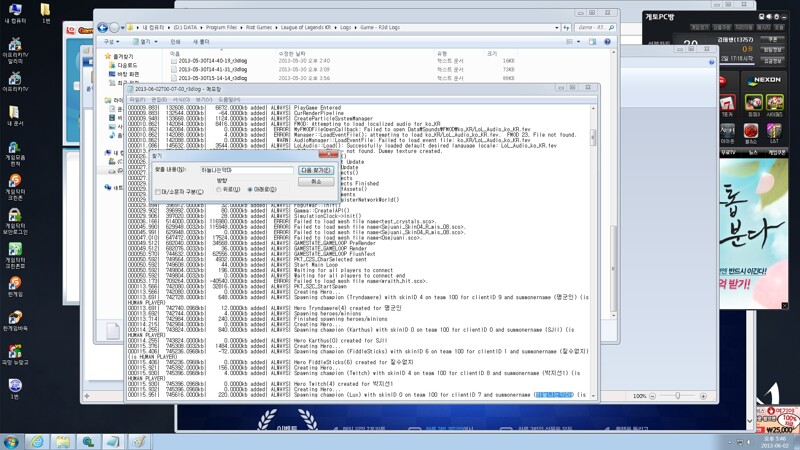Open the 내 컴퓨터 desktop icon
This screenshot has width=800, height=450.
[x=15, y=13]
